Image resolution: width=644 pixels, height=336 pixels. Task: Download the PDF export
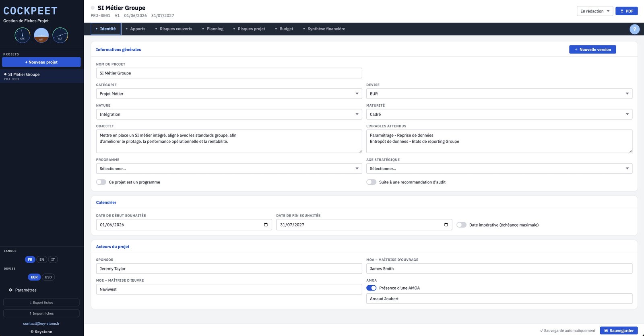click(x=627, y=11)
